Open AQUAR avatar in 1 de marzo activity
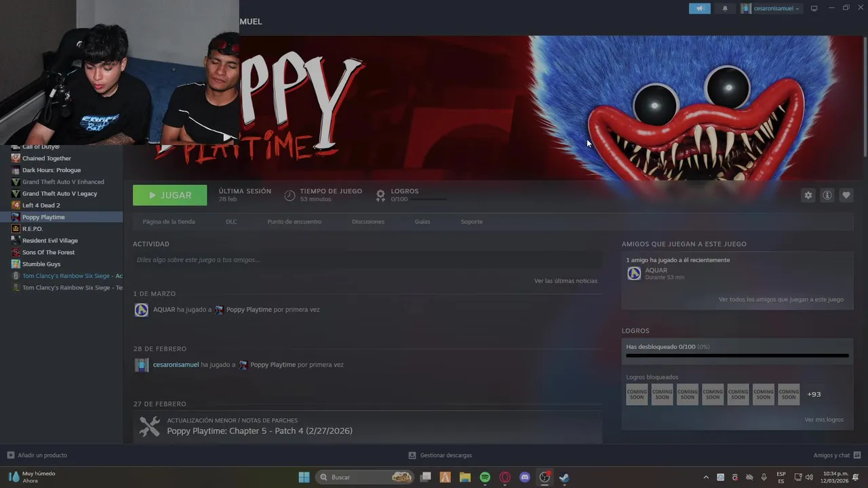 (x=141, y=310)
